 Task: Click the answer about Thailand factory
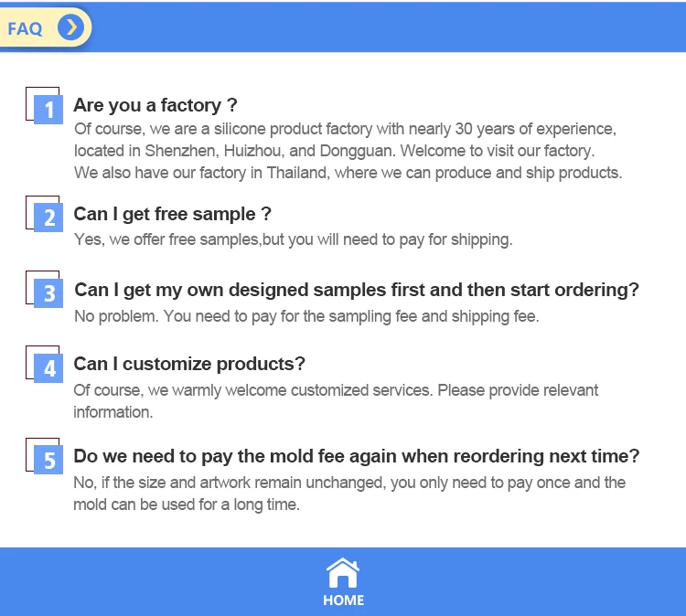coord(348,173)
